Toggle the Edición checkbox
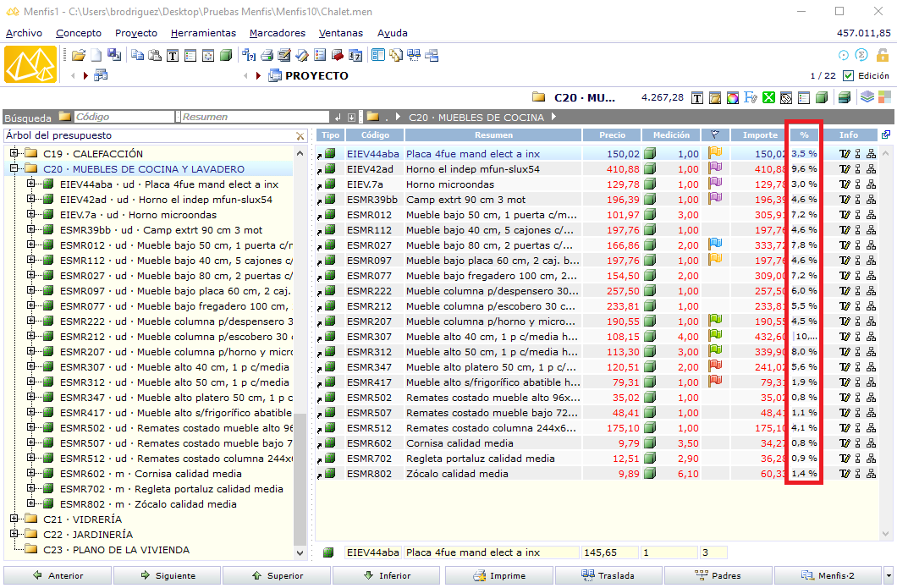Screen dimensions: 897x588 849,75
